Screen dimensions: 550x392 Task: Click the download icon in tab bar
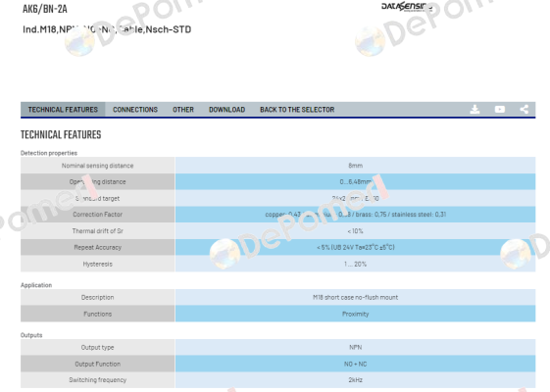click(475, 110)
